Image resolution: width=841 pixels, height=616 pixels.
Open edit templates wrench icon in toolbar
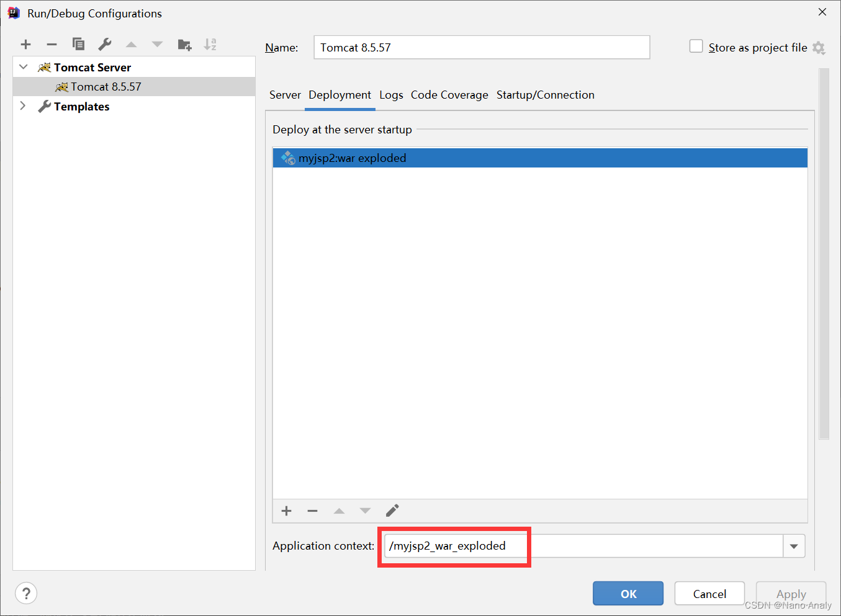click(105, 44)
